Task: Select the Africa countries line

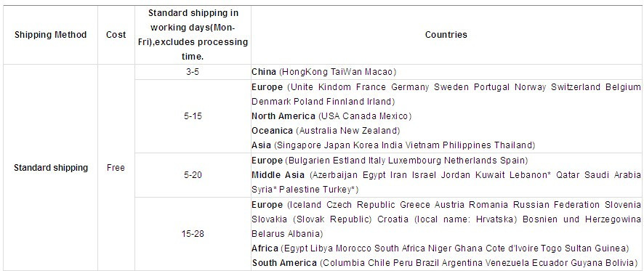Action: [440, 248]
